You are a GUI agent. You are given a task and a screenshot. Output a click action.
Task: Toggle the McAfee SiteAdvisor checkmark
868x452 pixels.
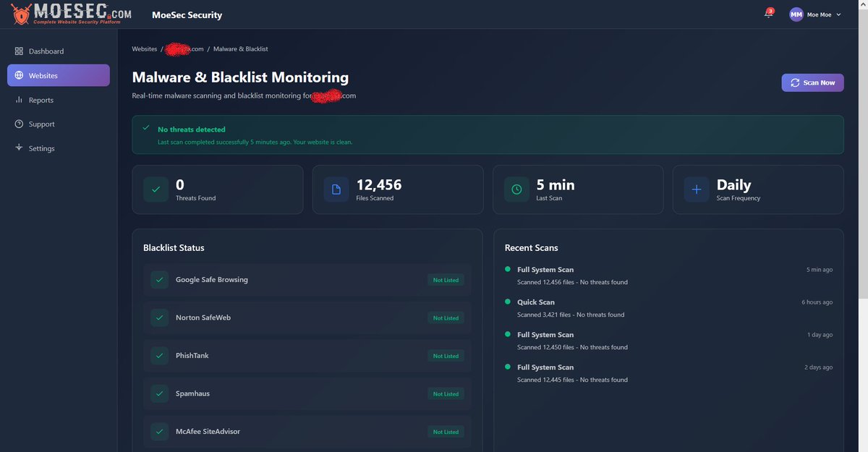[158, 431]
